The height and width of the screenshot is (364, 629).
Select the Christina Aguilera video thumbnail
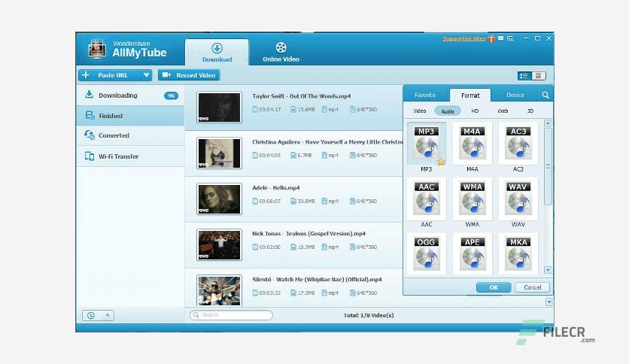[x=219, y=153]
